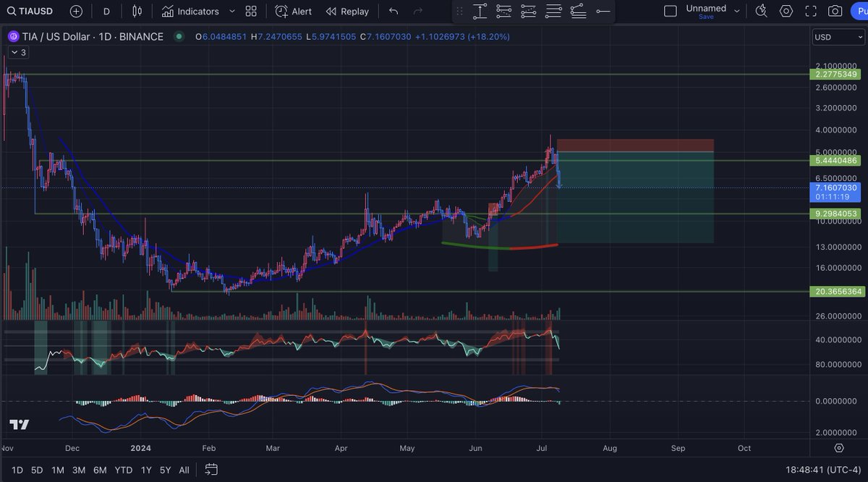Set date range to 3M

pos(79,470)
